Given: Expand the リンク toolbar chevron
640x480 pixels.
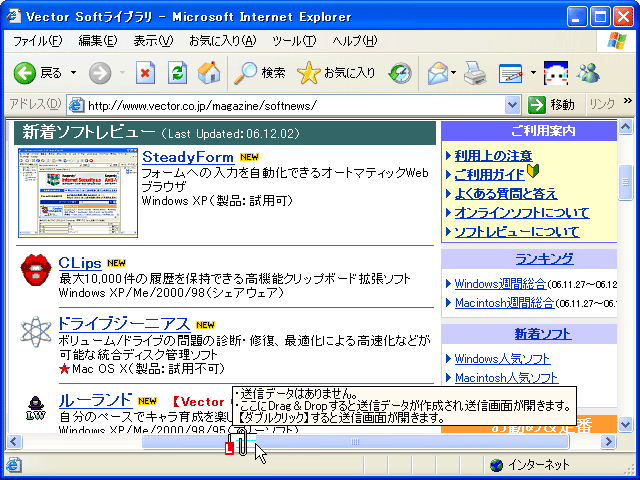Looking at the screenshot, I should tap(628, 100).
